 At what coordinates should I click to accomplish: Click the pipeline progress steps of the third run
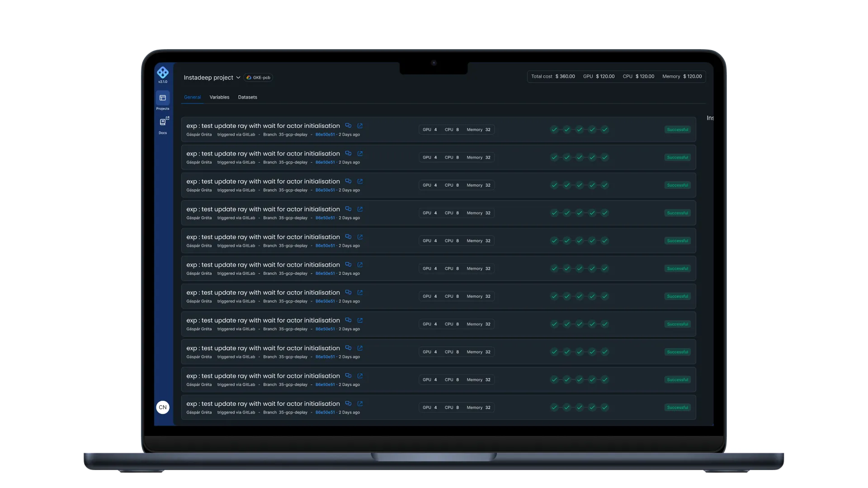pos(580,185)
